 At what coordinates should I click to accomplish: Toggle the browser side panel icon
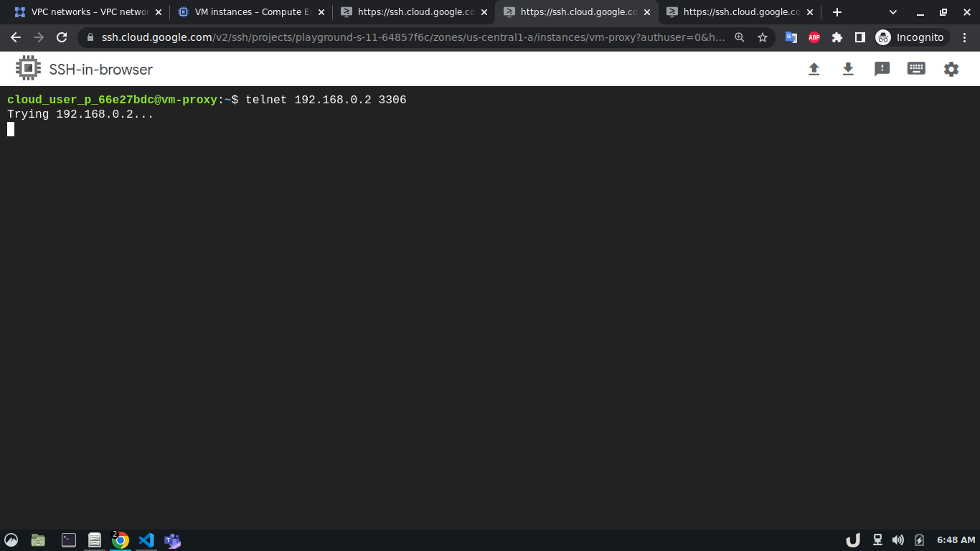(860, 37)
